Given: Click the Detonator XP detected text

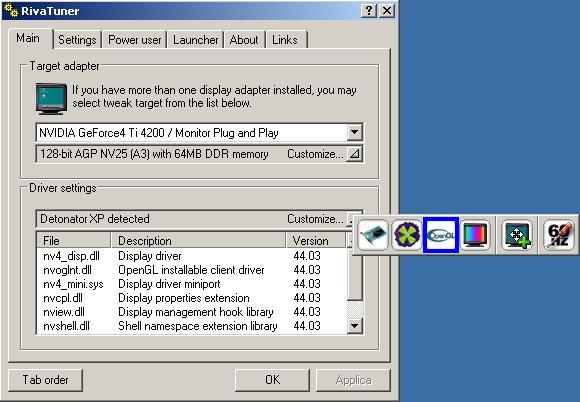Looking at the screenshot, I should pos(95,219).
